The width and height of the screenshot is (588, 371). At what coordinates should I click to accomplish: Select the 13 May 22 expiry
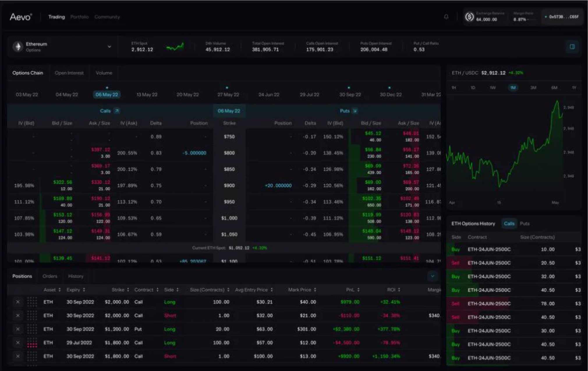pyautogui.click(x=147, y=94)
